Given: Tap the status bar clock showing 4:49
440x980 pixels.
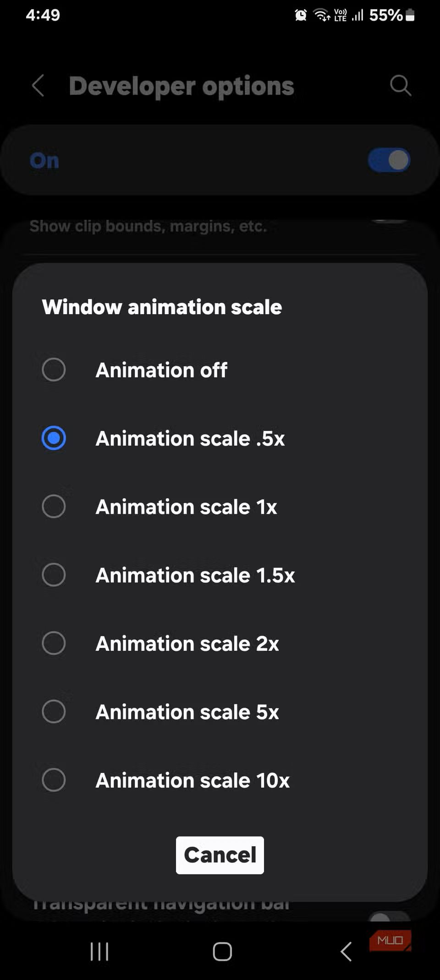Looking at the screenshot, I should pos(42,15).
